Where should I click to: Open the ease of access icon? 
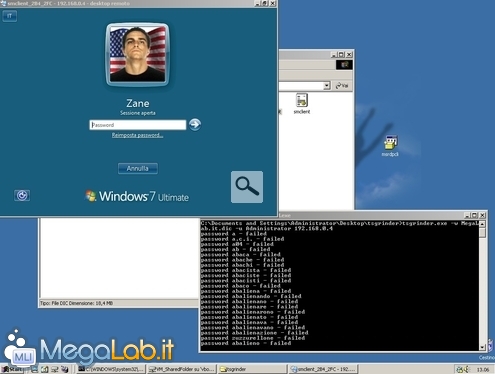click(22, 195)
